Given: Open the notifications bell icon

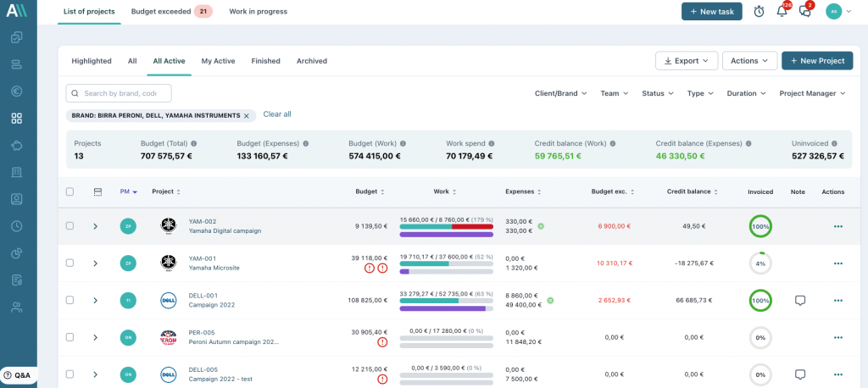Looking at the screenshot, I should point(782,11).
